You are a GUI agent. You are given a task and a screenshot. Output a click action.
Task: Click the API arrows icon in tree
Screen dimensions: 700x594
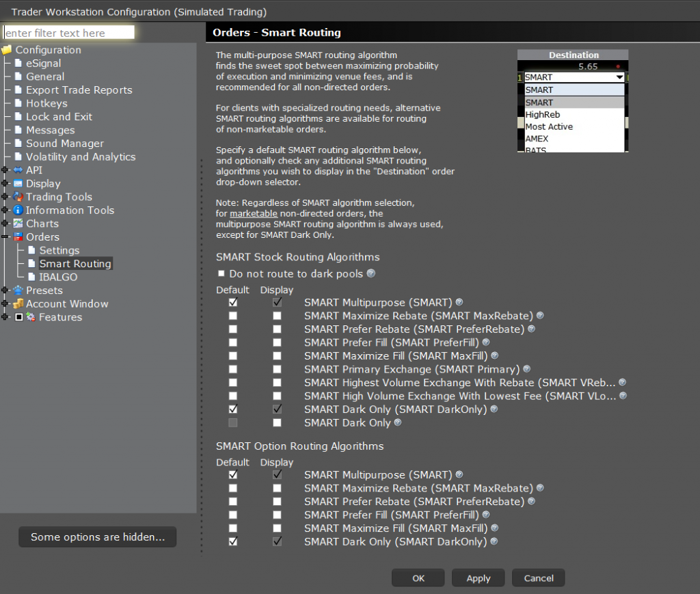tap(18, 170)
